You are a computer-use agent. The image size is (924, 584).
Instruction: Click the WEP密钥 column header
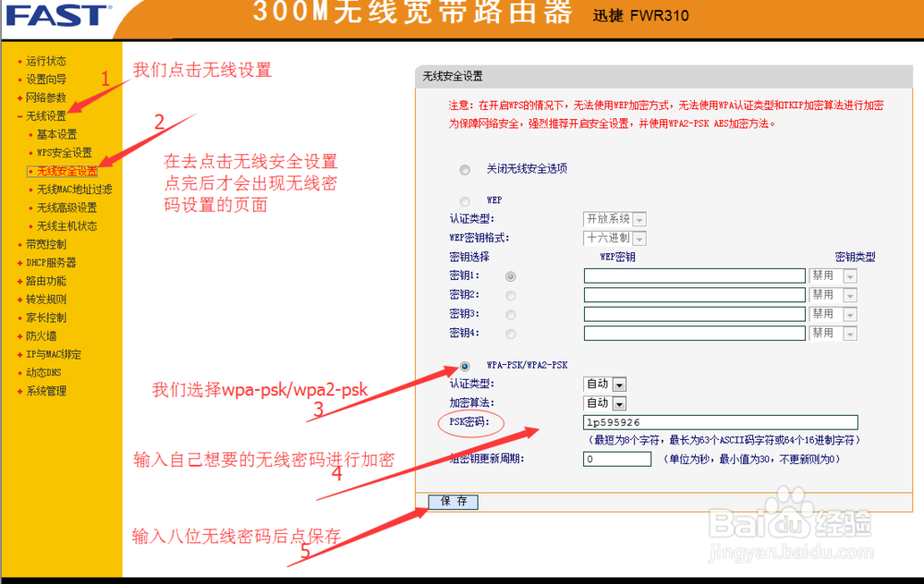617,257
